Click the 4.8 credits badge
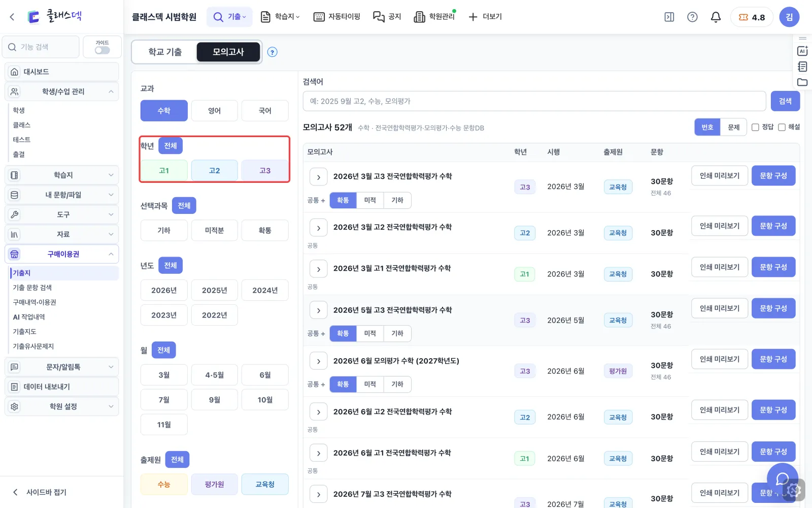This screenshot has width=812, height=508. pyautogui.click(x=752, y=17)
